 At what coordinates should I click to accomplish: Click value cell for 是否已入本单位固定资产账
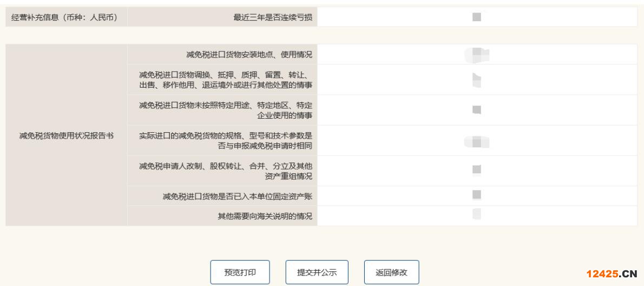pyautogui.click(x=477, y=196)
